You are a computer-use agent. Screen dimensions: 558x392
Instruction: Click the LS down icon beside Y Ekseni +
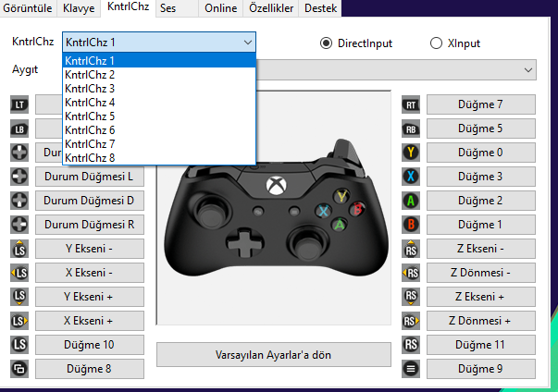coord(19,297)
